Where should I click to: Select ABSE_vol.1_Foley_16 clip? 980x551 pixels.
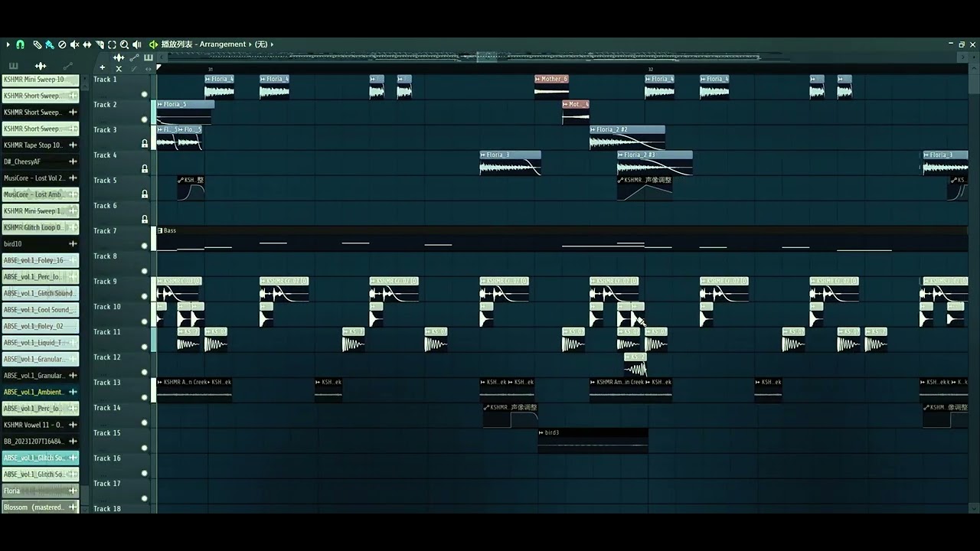tap(41, 260)
